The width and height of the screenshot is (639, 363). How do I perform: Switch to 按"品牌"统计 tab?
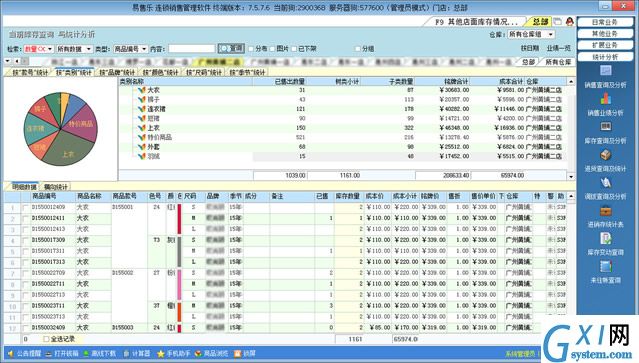pyautogui.click(x=117, y=73)
